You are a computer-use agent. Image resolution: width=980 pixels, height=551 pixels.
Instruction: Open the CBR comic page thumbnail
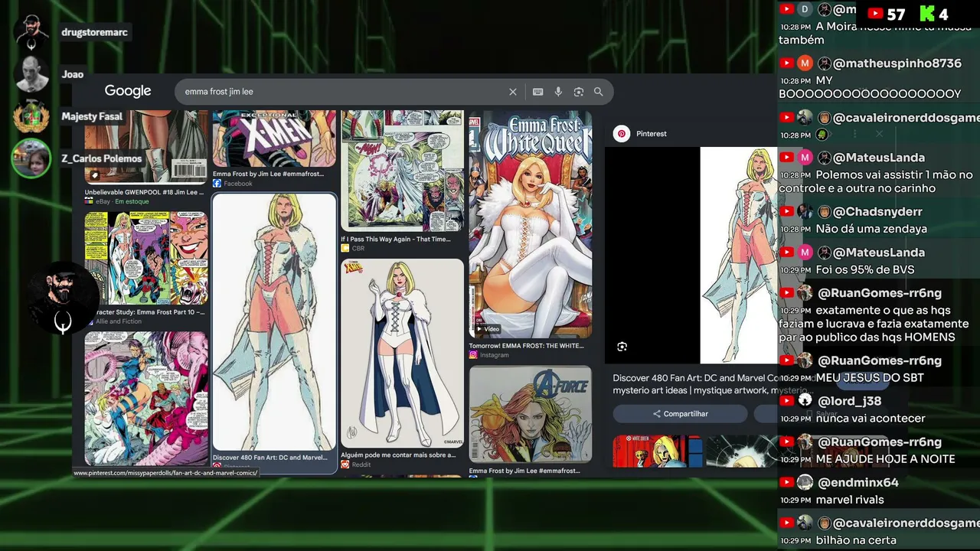click(x=403, y=171)
